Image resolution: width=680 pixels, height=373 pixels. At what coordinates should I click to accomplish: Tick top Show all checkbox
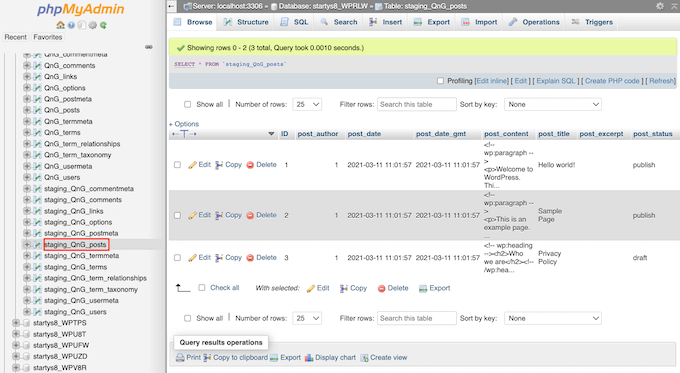[187, 105]
